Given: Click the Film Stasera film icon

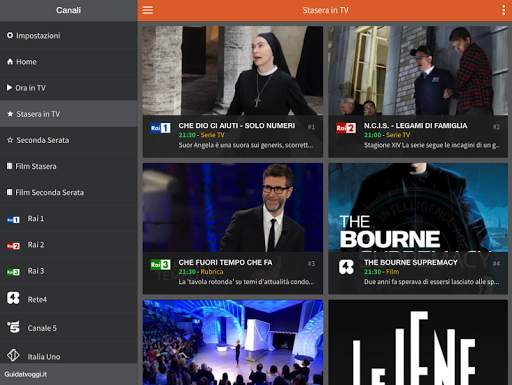Looking at the screenshot, I should tap(9, 166).
